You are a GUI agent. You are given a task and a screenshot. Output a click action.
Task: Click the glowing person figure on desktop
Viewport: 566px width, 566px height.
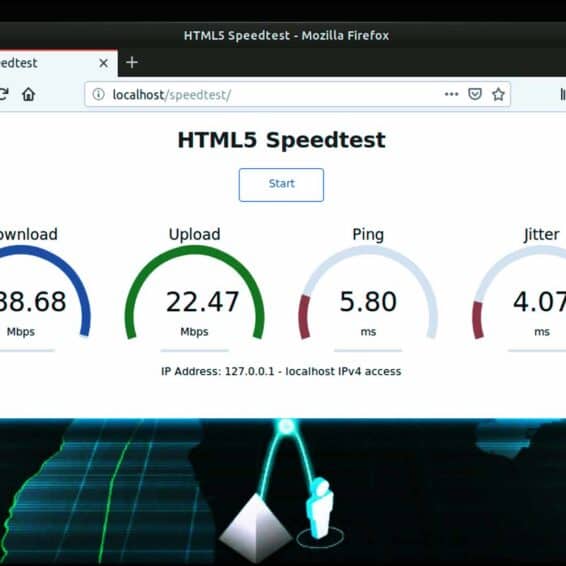coord(320,507)
